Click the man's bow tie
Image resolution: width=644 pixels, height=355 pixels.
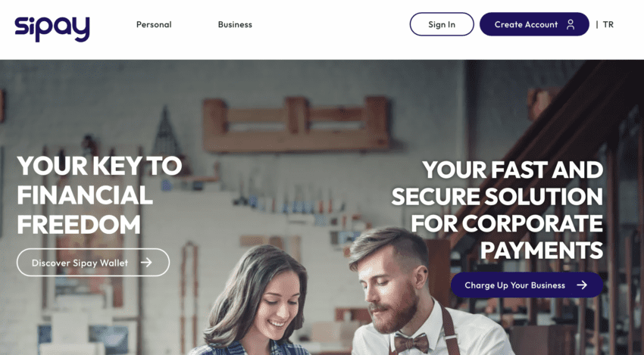pyautogui.click(x=411, y=342)
